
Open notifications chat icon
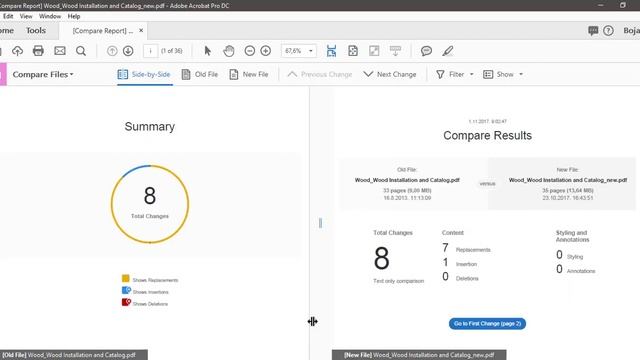tap(593, 31)
